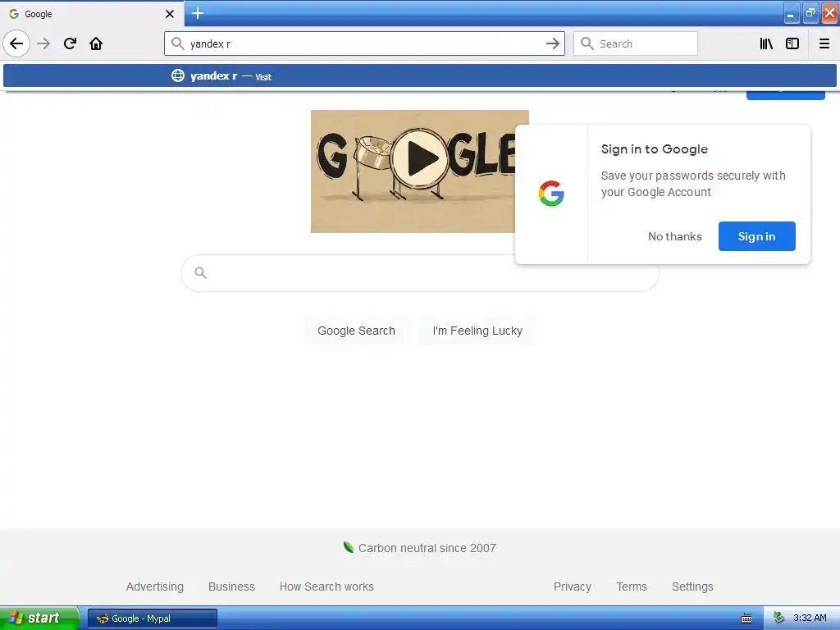Click I'm Feeling Lucky
This screenshot has width=840, height=630.
(477, 331)
